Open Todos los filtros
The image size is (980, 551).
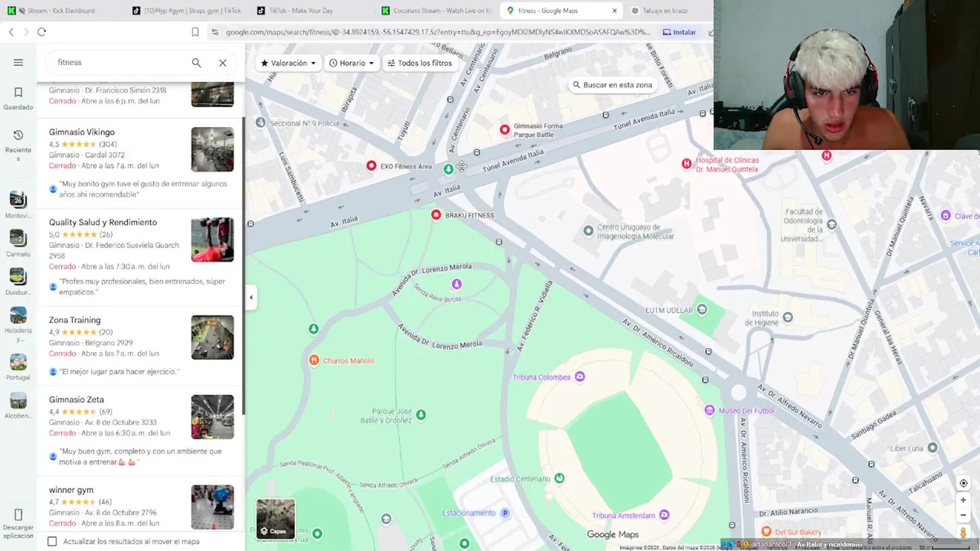[x=420, y=63]
